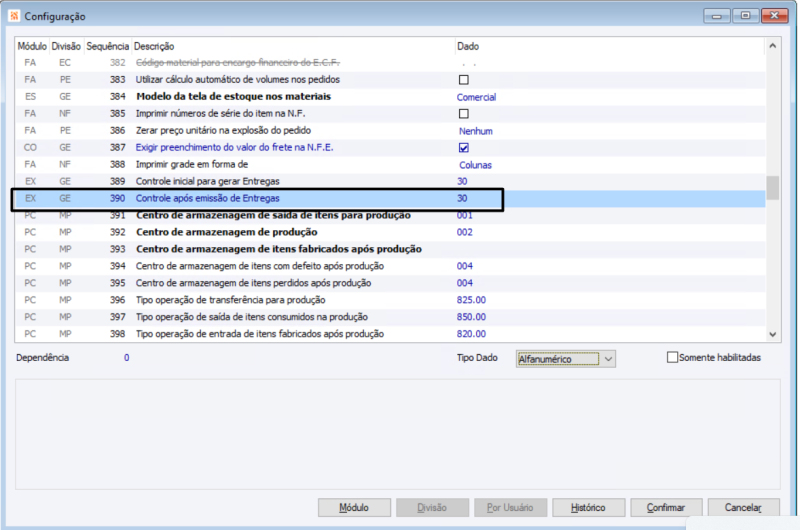The height and width of the screenshot is (530, 800).
Task: Select 'Imprimir números de série do item na N.F.' text
Action: 220,113
